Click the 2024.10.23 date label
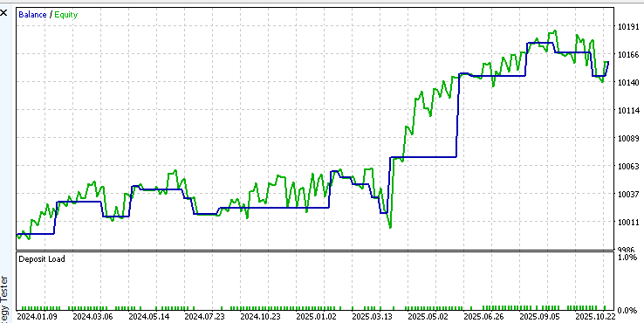 260,317
